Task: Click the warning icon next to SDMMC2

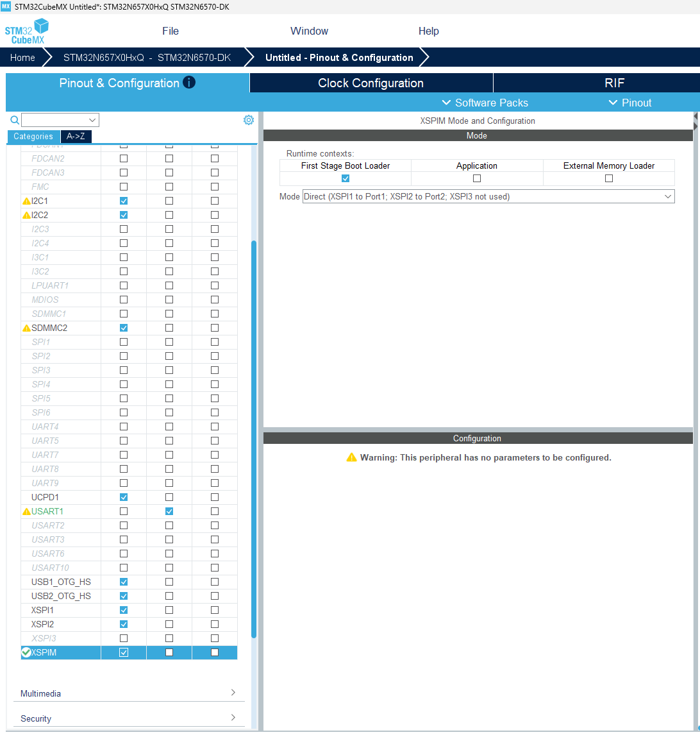Action: click(27, 328)
